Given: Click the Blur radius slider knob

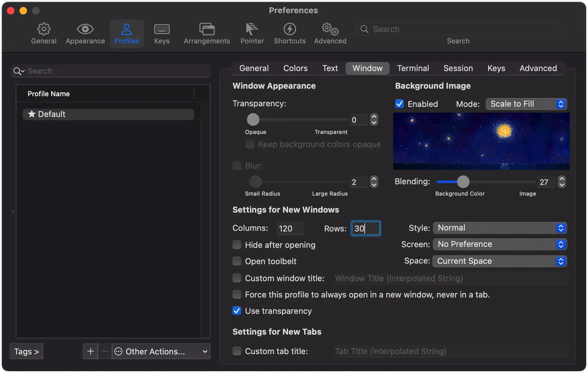Looking at the screenshot, I should click(256, 182).
